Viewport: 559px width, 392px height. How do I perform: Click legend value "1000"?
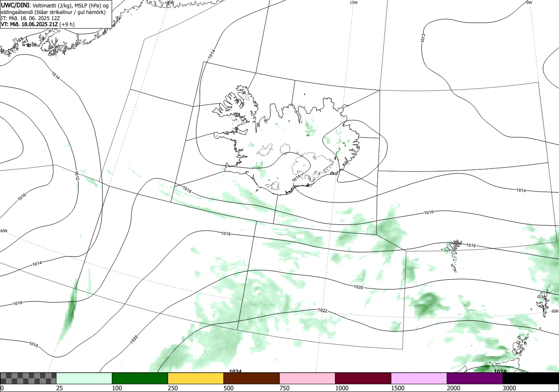342,388
